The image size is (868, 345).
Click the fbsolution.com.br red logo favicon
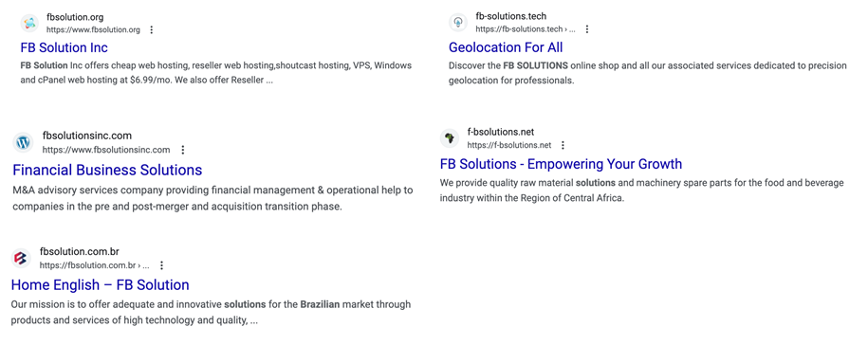click(21, 258)
